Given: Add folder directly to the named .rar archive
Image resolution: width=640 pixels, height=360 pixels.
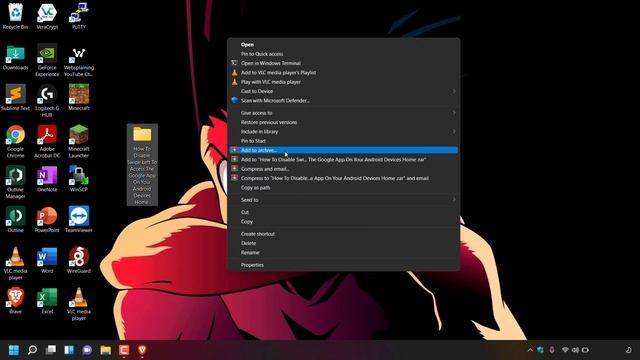Looking at the screenshot, I should coord(344,160).
